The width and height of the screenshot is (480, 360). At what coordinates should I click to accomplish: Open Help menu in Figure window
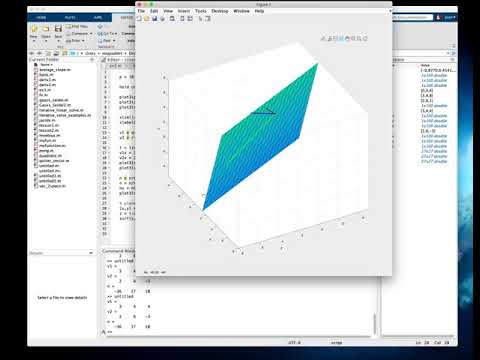click(259, 11)
